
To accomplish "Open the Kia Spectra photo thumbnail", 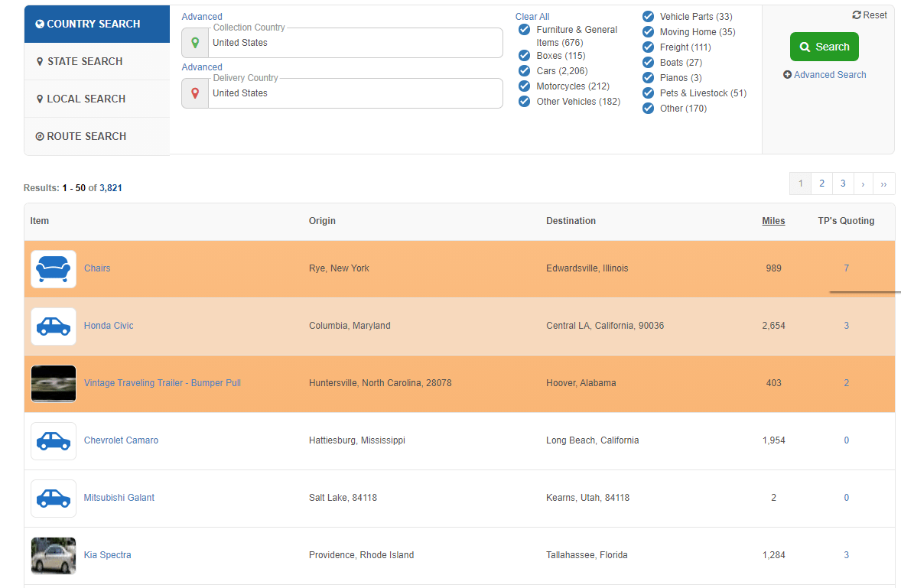I will click(54, 556).
